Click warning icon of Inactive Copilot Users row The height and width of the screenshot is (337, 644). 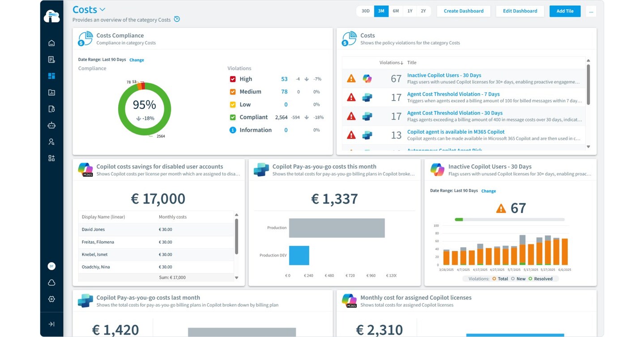(351, 79)
